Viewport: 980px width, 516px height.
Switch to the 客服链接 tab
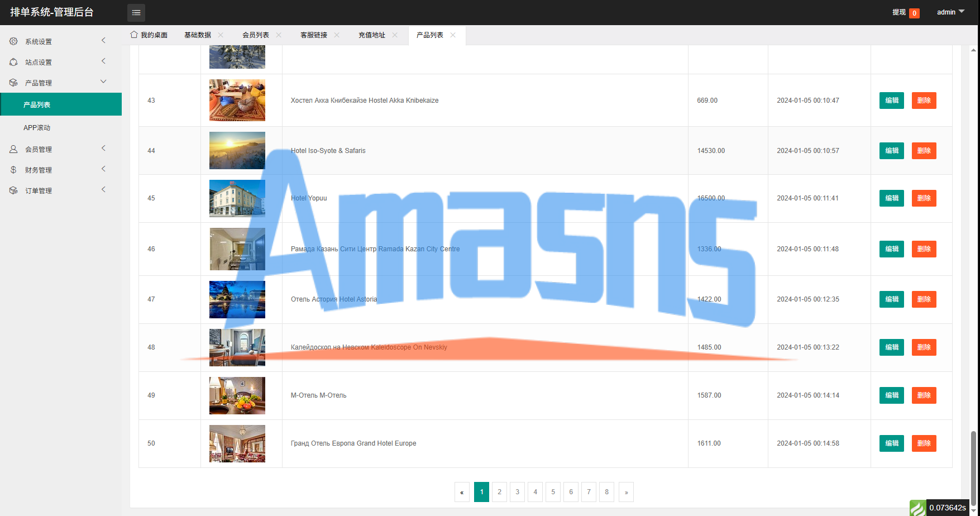coord(314,35)
